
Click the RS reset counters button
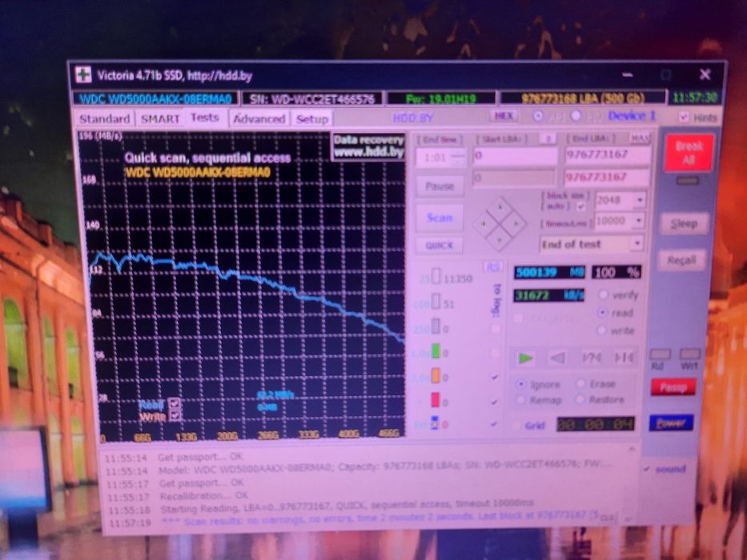pyautogui.click(x=492, y=266)
